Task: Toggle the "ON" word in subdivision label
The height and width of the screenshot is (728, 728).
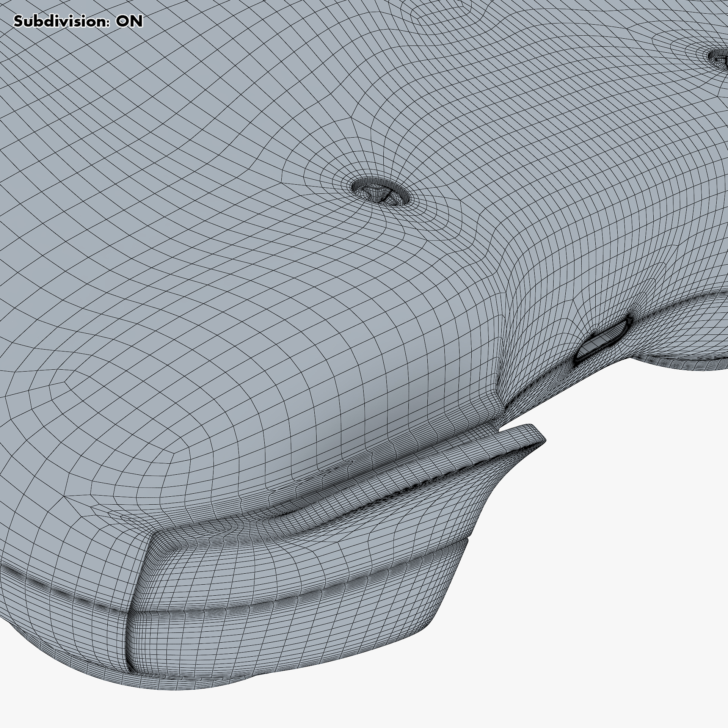Action: click(129, 22)
